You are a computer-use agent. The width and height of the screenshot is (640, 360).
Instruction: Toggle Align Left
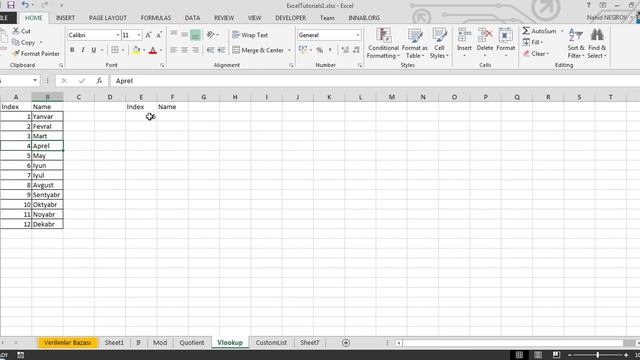pos(173,50)
